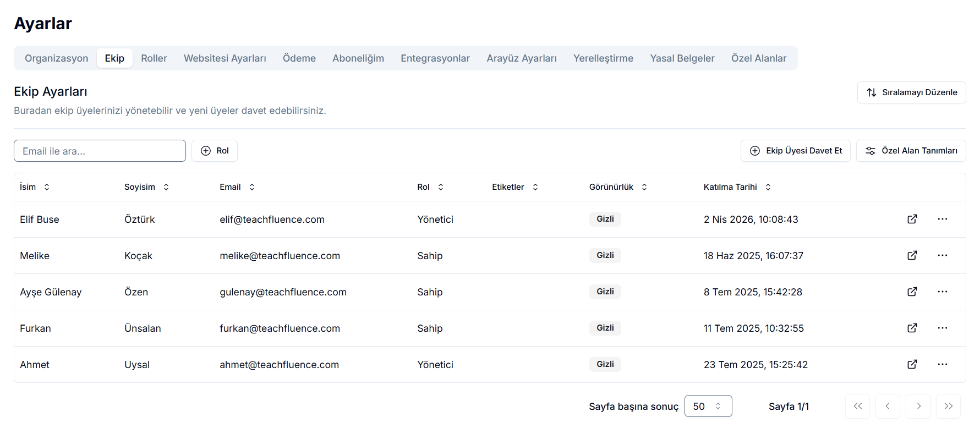Click Gizli badge in Furkan row

pos(605,328)
